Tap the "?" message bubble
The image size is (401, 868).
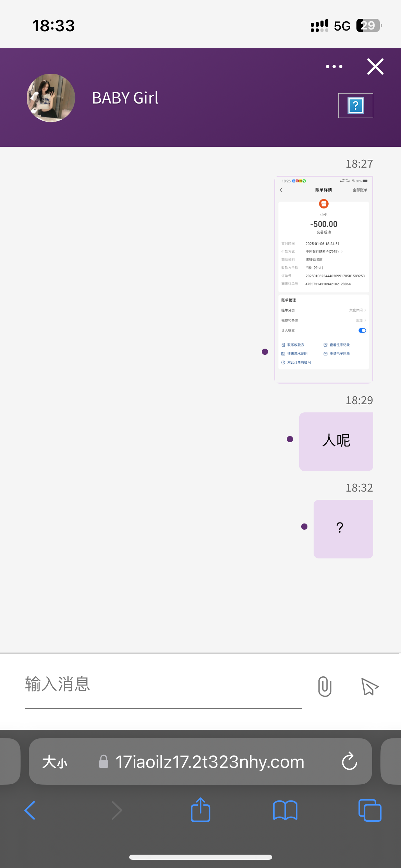[343, 529]
